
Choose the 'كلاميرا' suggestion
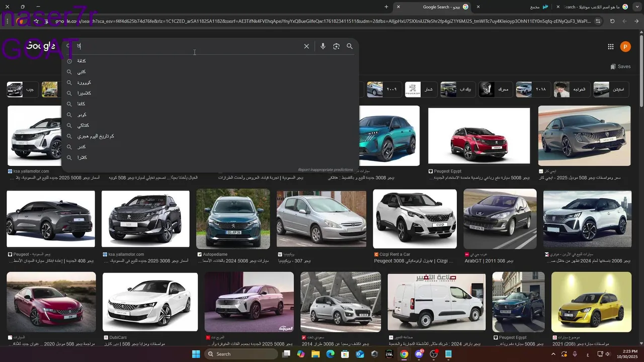(x=210, y=94)
